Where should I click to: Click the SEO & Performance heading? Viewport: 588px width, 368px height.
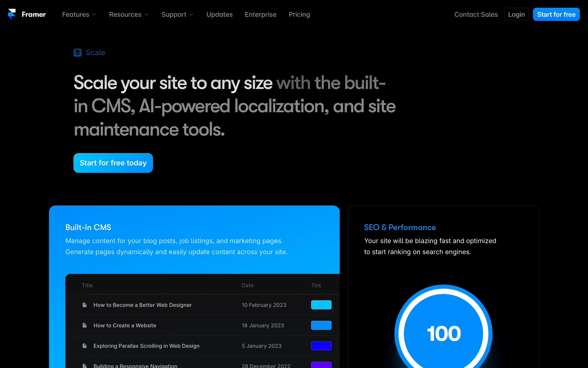click(x=400, y=228)
